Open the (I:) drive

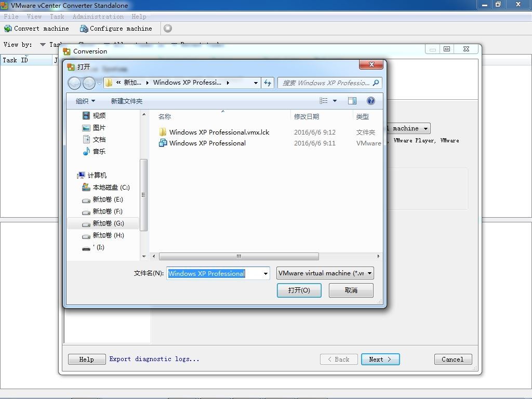(x=94, y=247)
